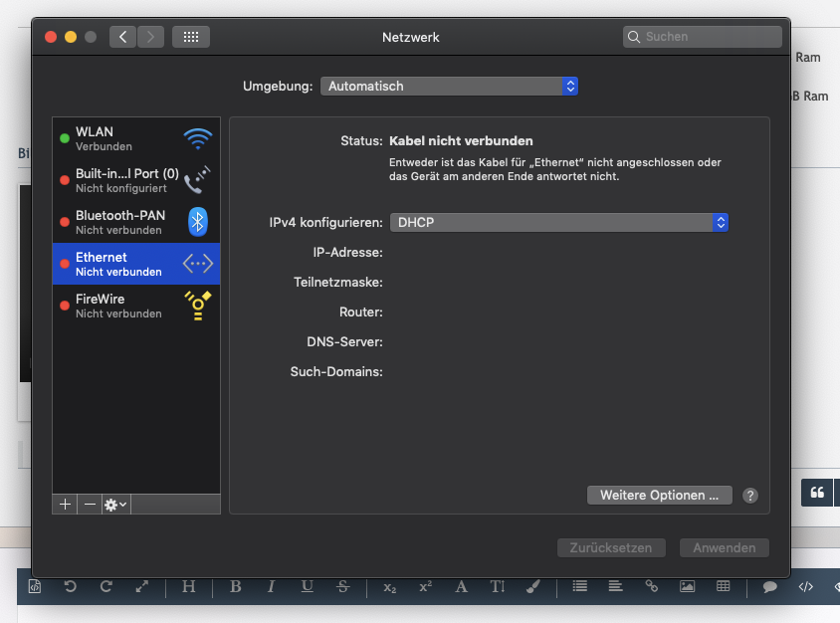This screenshot has height=623, width=840.
Task: Click the search magnifier icon
Action: 634,37
